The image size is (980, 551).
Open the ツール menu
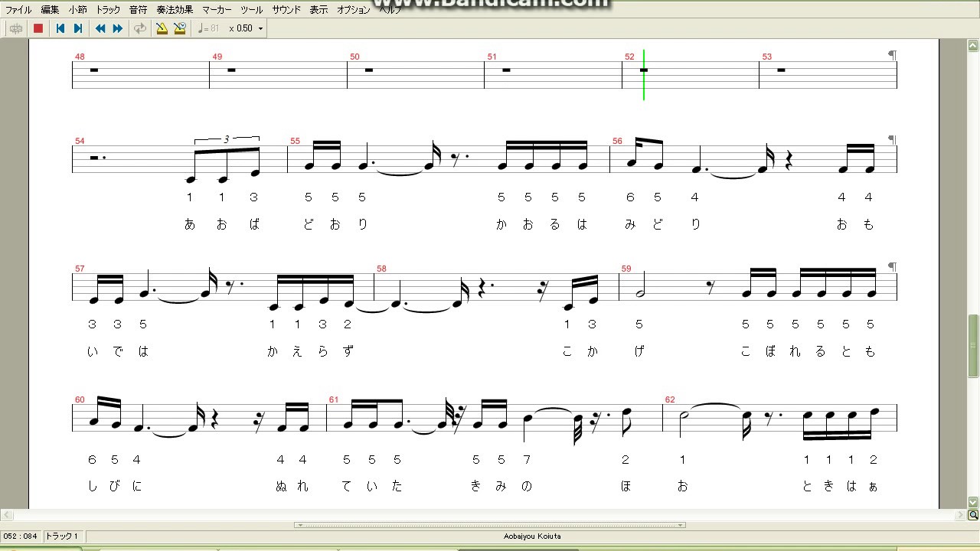[x=252, y=10]
